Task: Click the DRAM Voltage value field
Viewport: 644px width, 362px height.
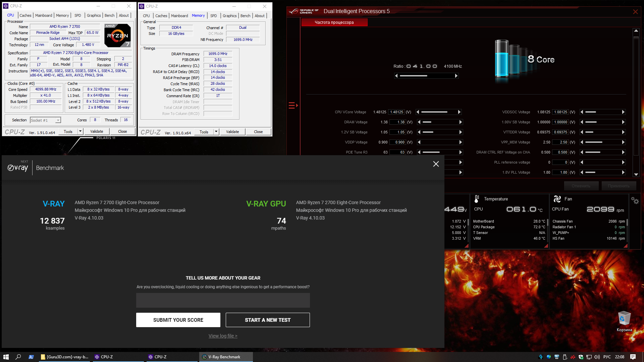Action: [x=398, y=122]
